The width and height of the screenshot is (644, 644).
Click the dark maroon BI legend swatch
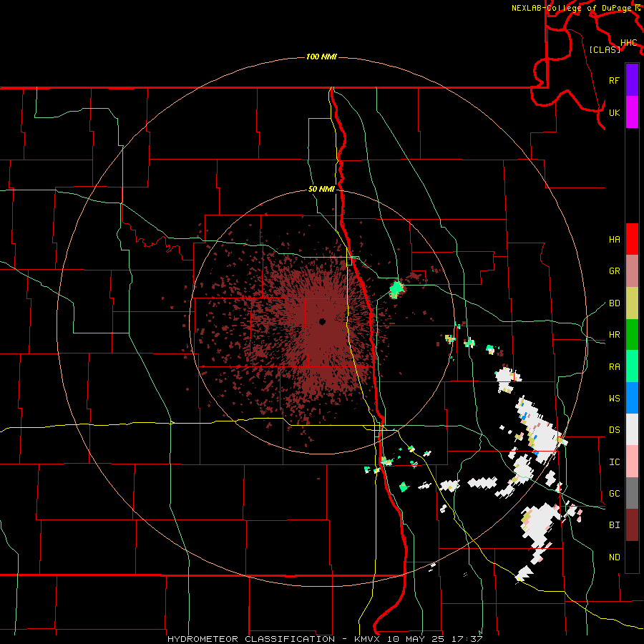[632, 525]
